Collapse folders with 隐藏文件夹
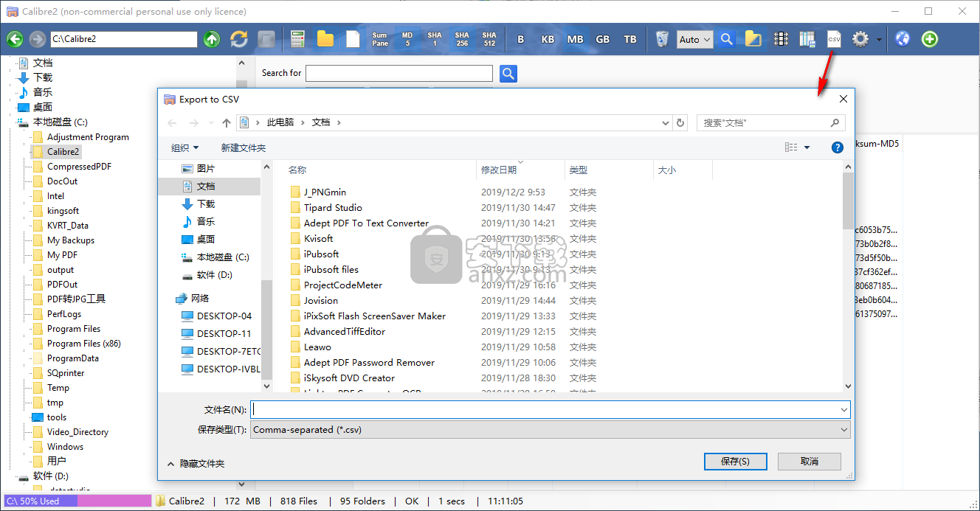Viewport: 980px width, 511px height. [x=196, y=464]
